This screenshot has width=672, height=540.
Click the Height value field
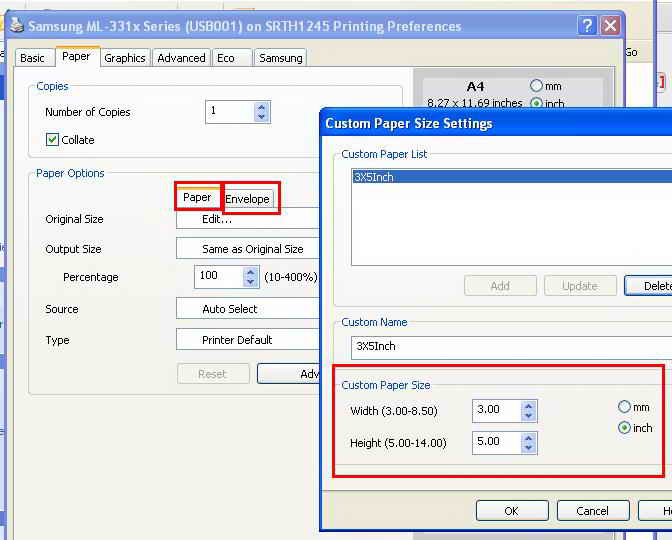[497, 443]
